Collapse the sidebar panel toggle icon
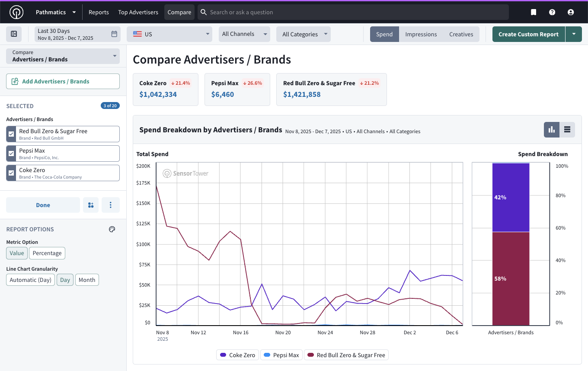Screen dimensions: 588x371 pos(14,34)
